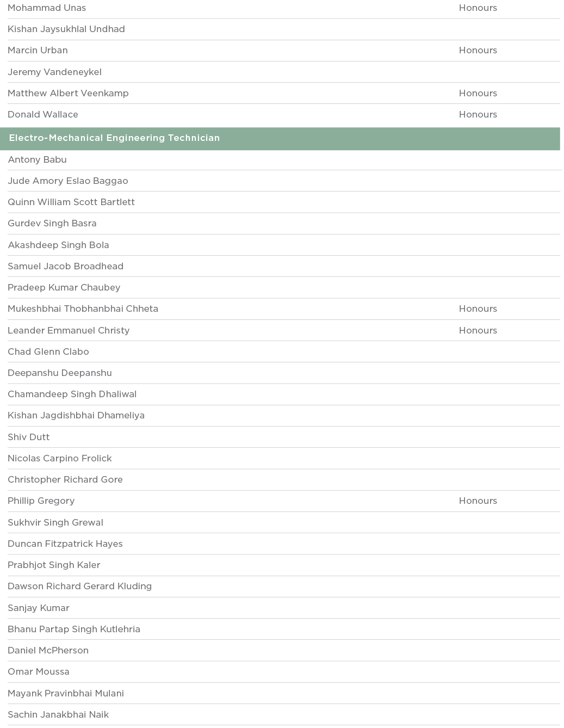Click the Honours label for Phillip Gregory
This screenshot has width=564, height=728.
478,501
